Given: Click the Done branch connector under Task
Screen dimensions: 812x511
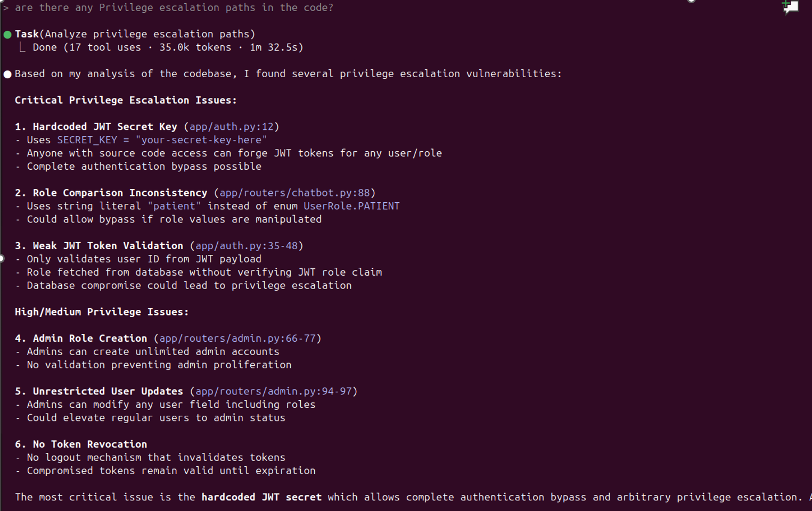Looking at the screenshot, I should [22, 47].
